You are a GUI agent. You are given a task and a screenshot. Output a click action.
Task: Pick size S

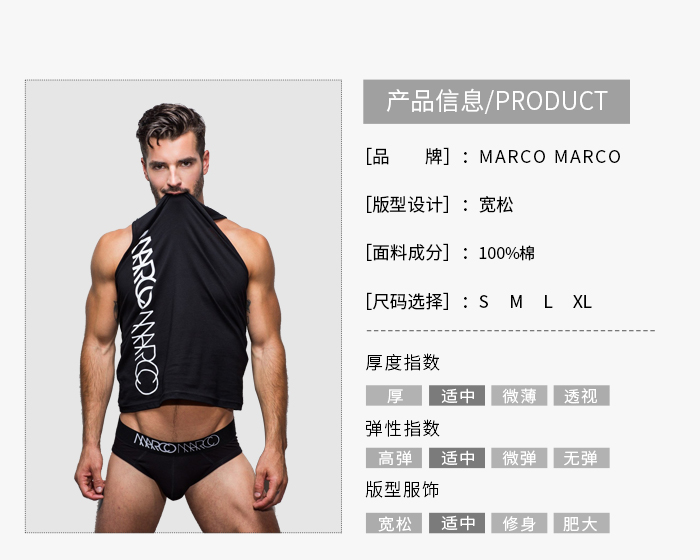click(x=483, y=302)
